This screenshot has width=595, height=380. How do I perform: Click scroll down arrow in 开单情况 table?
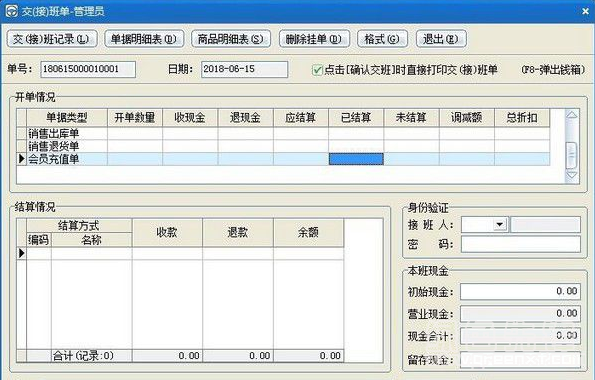571,175
